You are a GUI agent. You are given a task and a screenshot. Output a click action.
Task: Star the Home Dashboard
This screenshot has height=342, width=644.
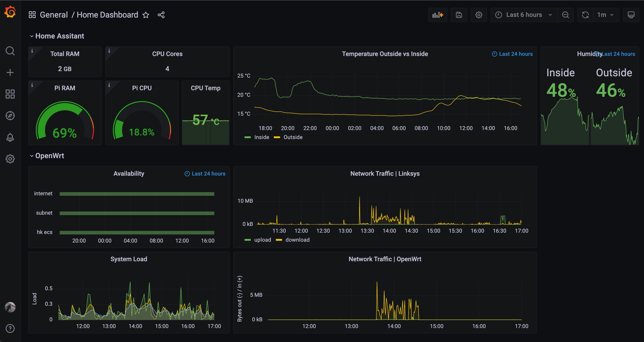click(x=146, y=15)
